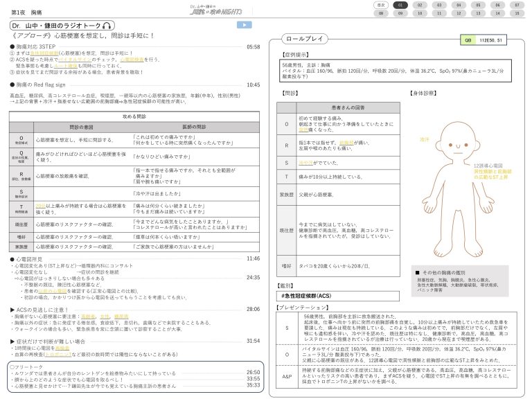Jump to timestamp 11:46
532x399 pixels.
pyautogui.click(x=253, y=258)
